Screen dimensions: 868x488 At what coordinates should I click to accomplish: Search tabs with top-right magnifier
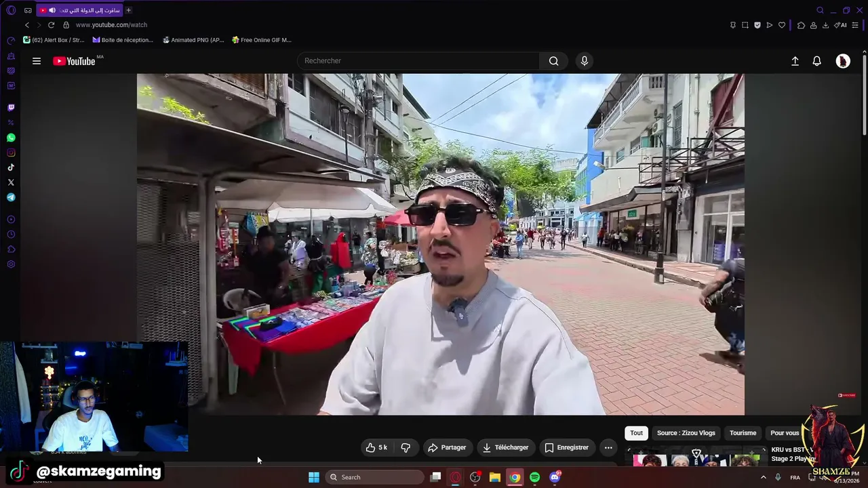click(x=820, y=10)
